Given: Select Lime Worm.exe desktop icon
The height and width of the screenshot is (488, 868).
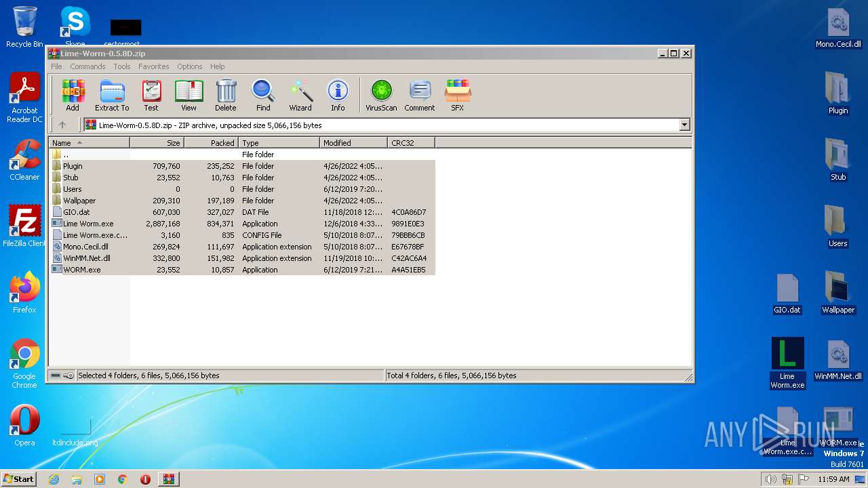Looking at the screenshot, I should coord(787,363).
